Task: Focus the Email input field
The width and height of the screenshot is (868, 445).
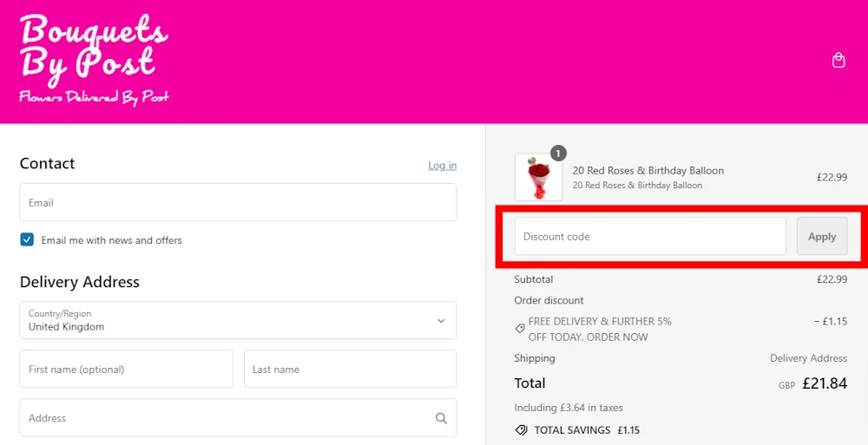Action: tap(238, 203)
